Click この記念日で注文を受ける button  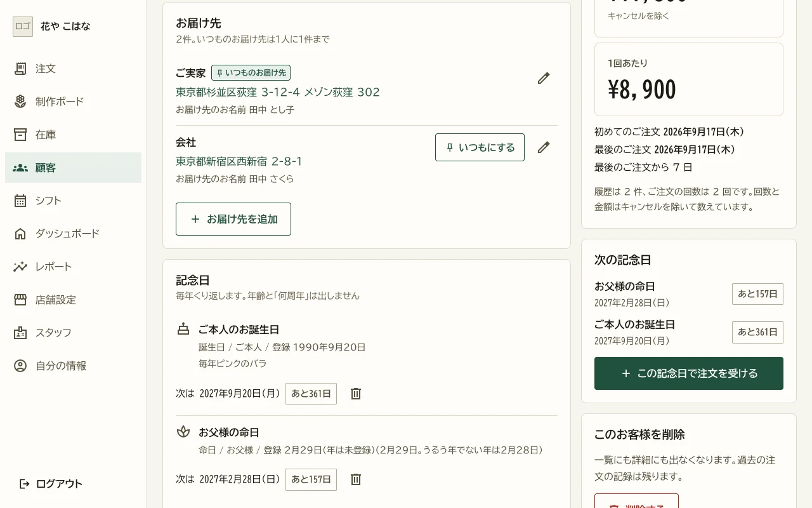pyautogui.click(x=689, y=373)
